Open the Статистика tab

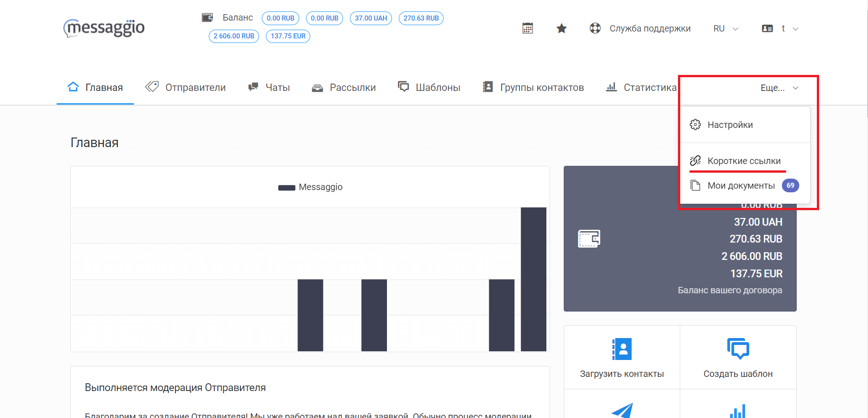641,87
